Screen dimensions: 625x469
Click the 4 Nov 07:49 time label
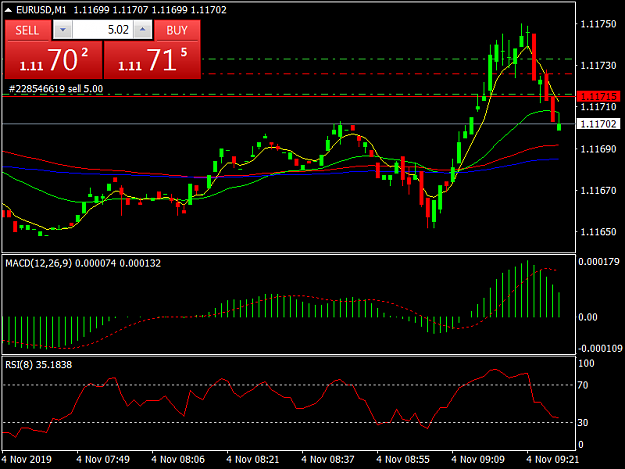(103, 459)
